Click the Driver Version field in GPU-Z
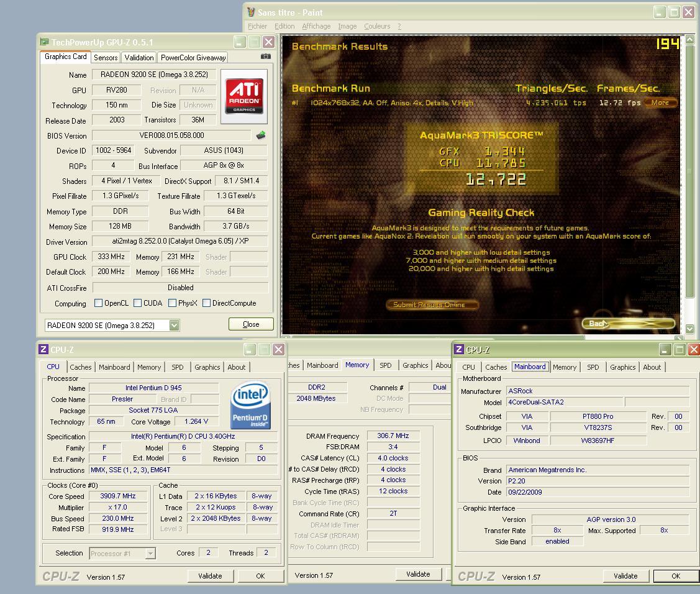 180,241
